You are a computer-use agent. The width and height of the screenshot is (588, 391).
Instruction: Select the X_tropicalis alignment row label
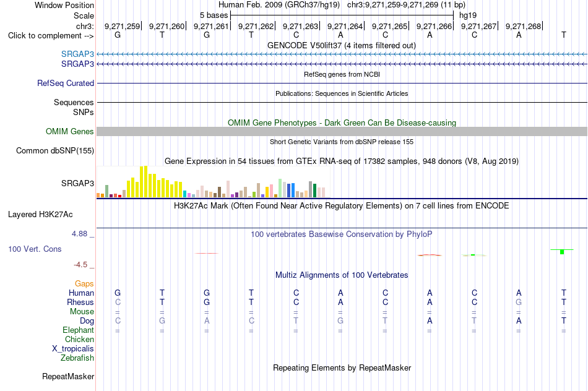(73, 349)
